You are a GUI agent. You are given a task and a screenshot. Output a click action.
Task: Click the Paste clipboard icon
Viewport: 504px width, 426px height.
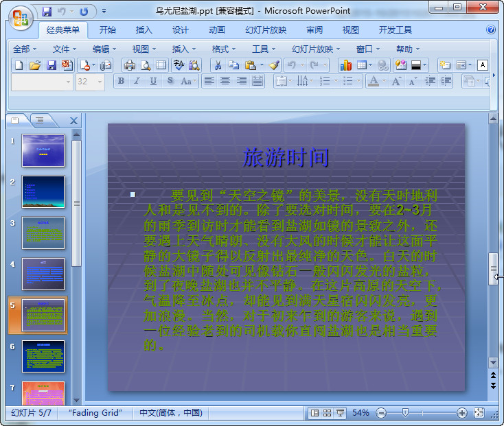pyautogui.click(x=251, y=65)
